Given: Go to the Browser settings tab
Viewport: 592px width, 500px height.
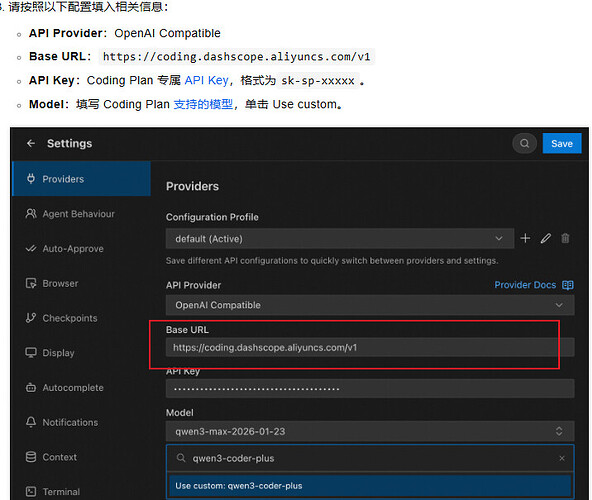Looking at the screenshot, I should [x=81, y=283].
